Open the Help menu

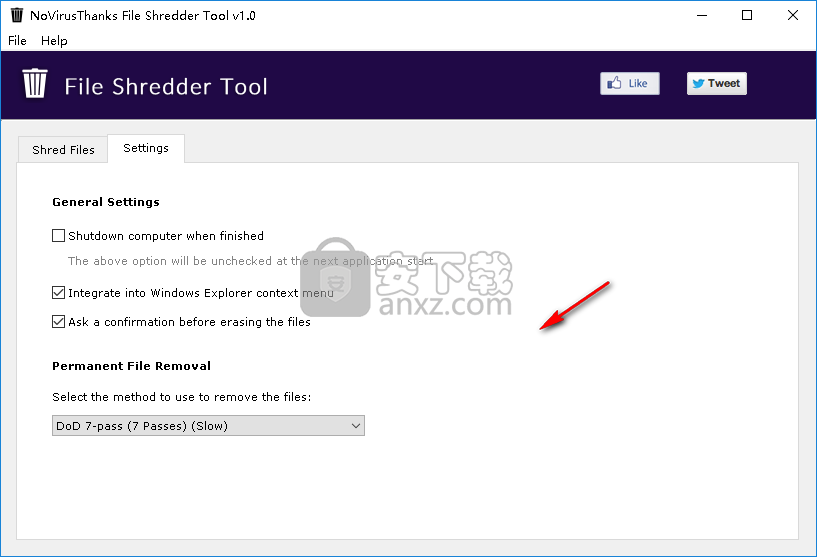tap(54, 41)
